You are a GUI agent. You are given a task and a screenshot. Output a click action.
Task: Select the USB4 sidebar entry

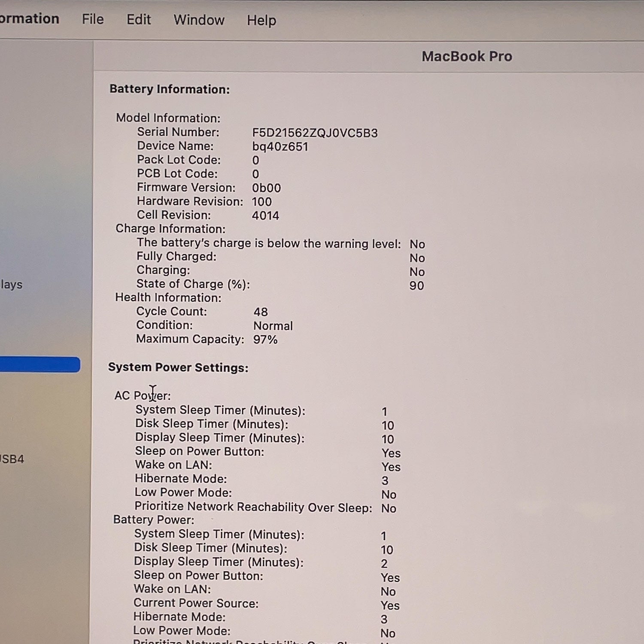point(12,459)
